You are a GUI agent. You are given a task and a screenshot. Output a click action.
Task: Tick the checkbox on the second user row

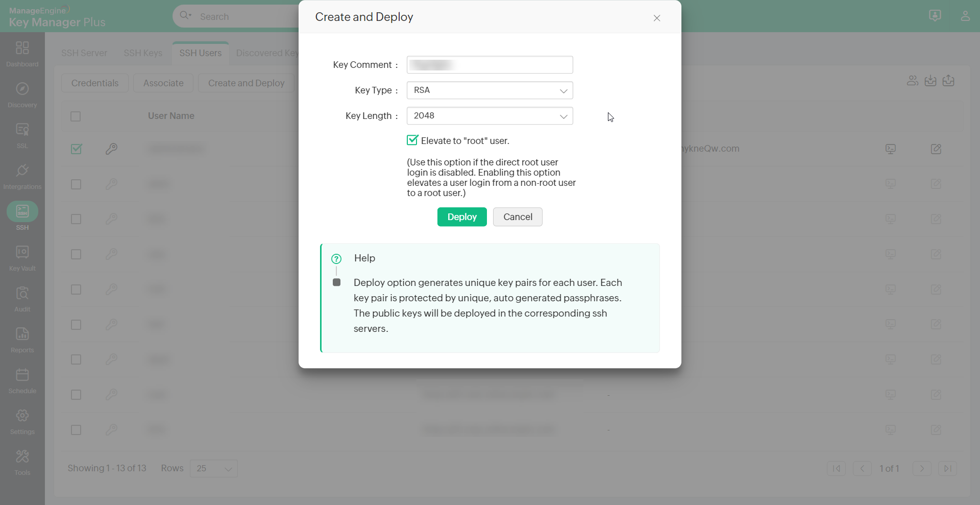tap(76, 184)
